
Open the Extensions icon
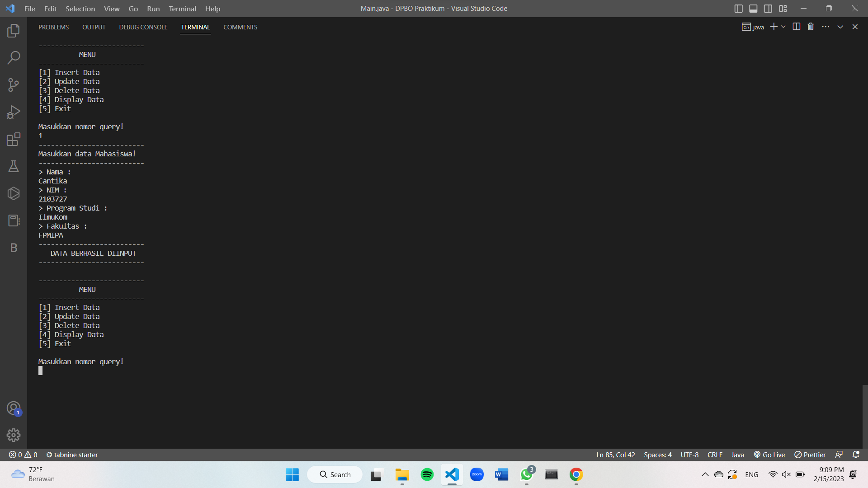[14, 139]
